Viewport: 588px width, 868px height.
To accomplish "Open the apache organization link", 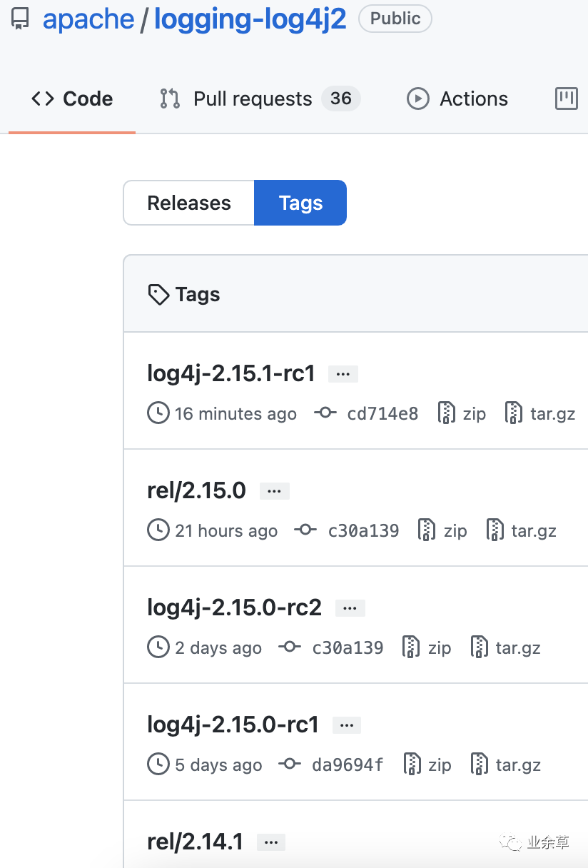I will tap(88, 19).
